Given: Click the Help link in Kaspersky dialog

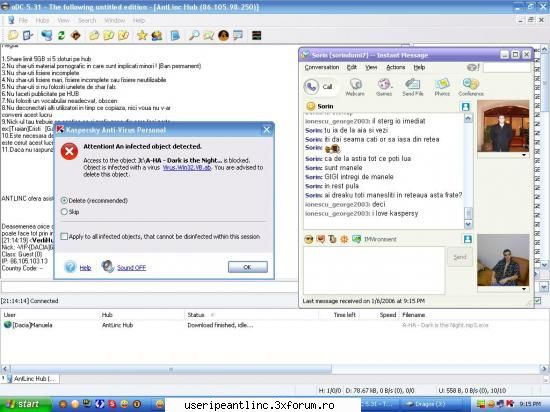Looking at the screenshot, I should [85, 268].
